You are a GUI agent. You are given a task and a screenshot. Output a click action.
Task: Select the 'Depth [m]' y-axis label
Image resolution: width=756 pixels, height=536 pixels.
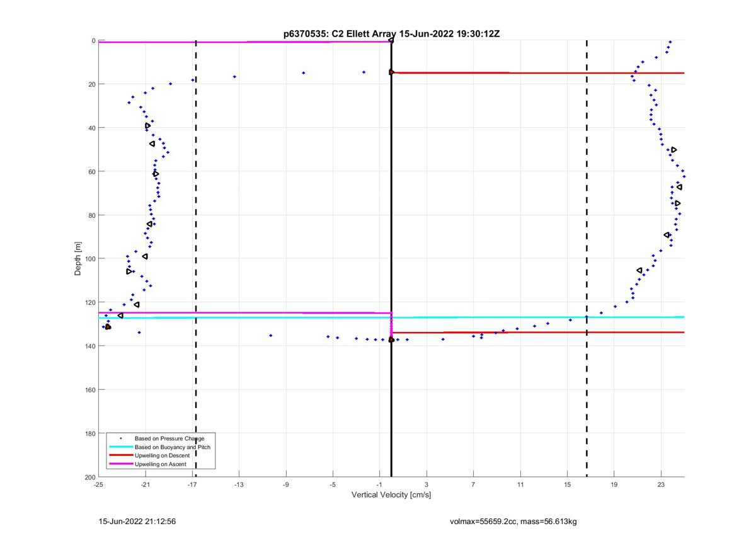78,258
